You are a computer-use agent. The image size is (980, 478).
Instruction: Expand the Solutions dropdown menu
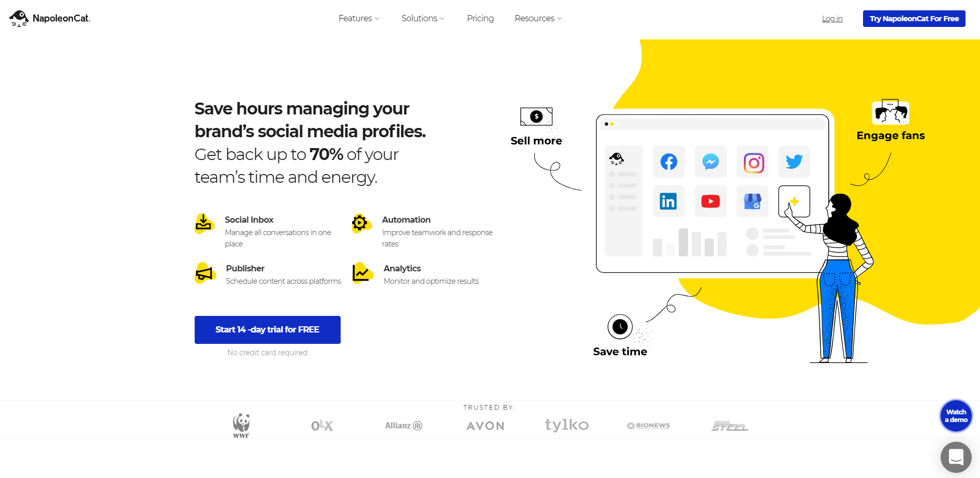pos(423,19)
